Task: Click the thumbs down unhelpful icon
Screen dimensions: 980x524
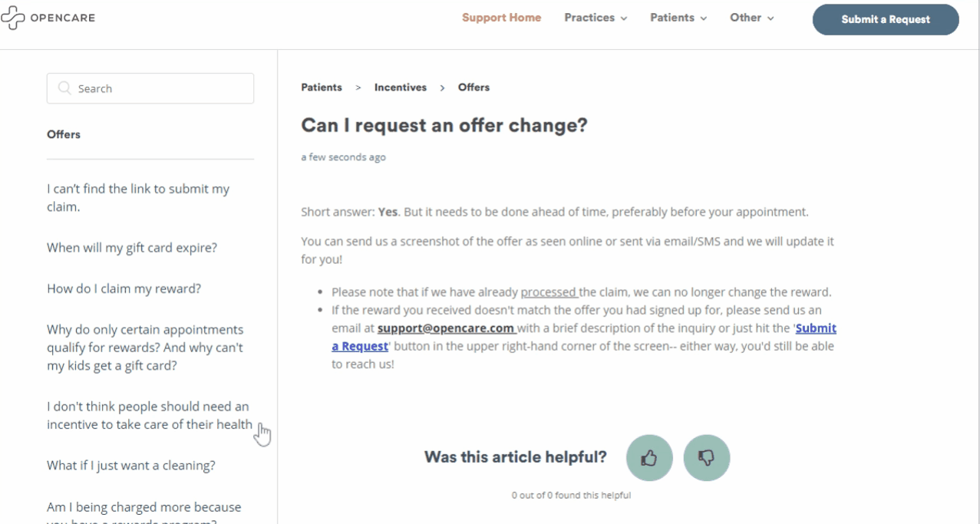Action: [x=706, y=458]
